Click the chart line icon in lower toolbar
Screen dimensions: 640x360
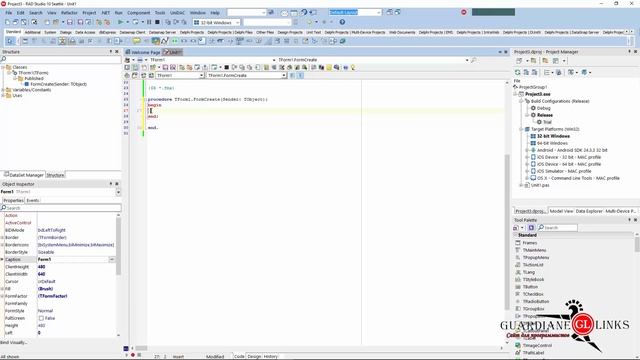coord(165,41)
